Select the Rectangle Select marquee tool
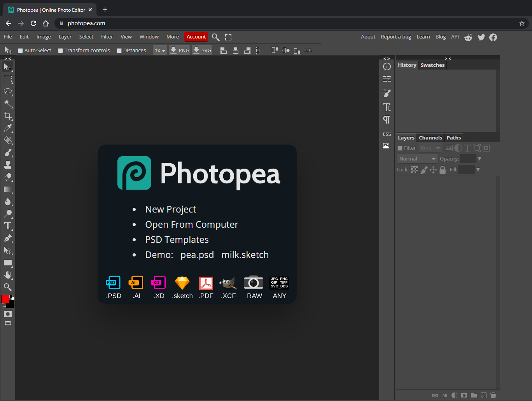The image size is (532, 401). coord(8,80)
